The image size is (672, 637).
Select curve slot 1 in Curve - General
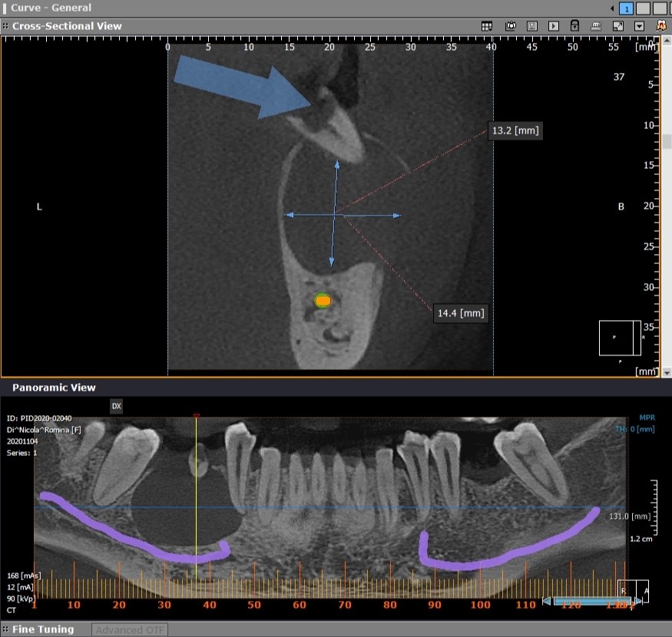pos(626,8)
